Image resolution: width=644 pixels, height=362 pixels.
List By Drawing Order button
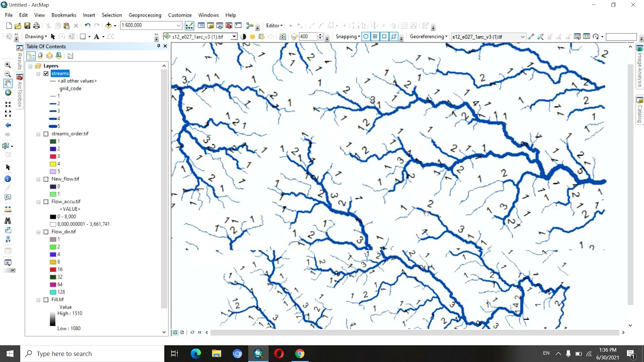click(31, 56)
